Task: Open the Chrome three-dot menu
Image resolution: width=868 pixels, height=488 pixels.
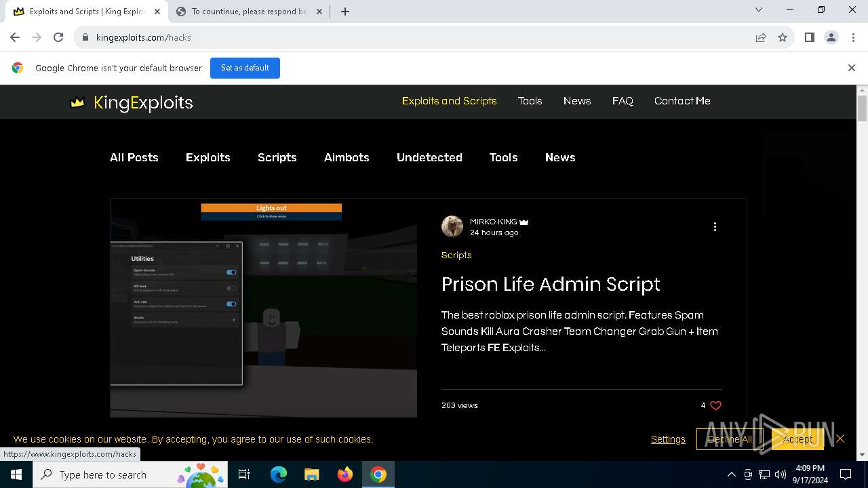Action: click(853, 37)
